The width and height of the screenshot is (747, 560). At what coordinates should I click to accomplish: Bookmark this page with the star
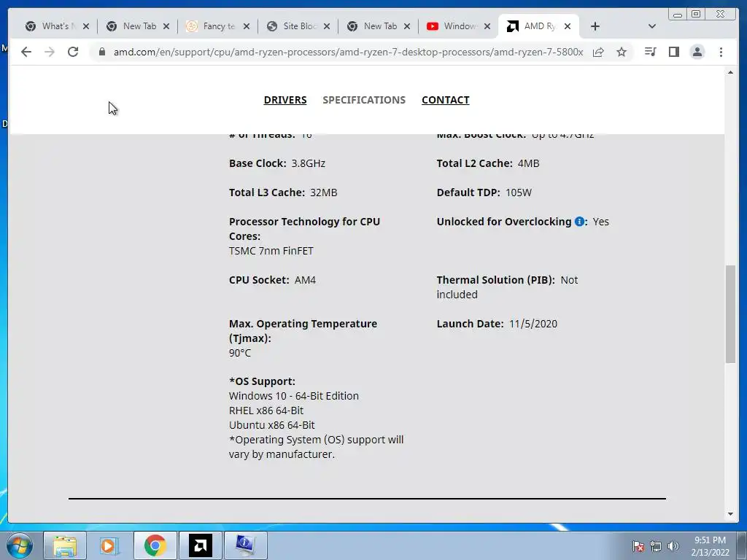click(x=622, y=52)
